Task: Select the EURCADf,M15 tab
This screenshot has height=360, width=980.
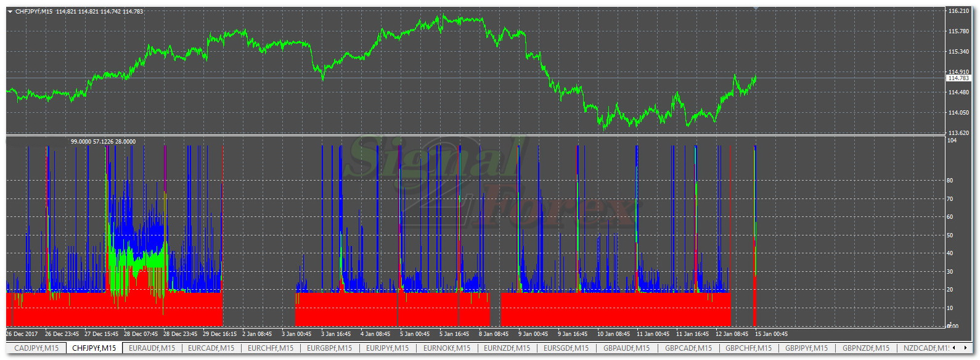Action: (211, 348)
